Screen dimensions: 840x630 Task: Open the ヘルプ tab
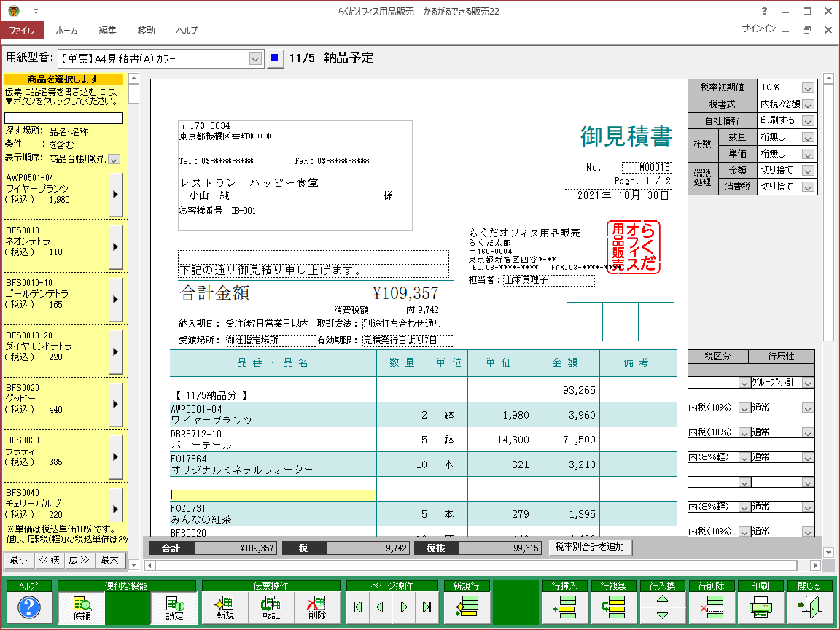pos(187,31)
